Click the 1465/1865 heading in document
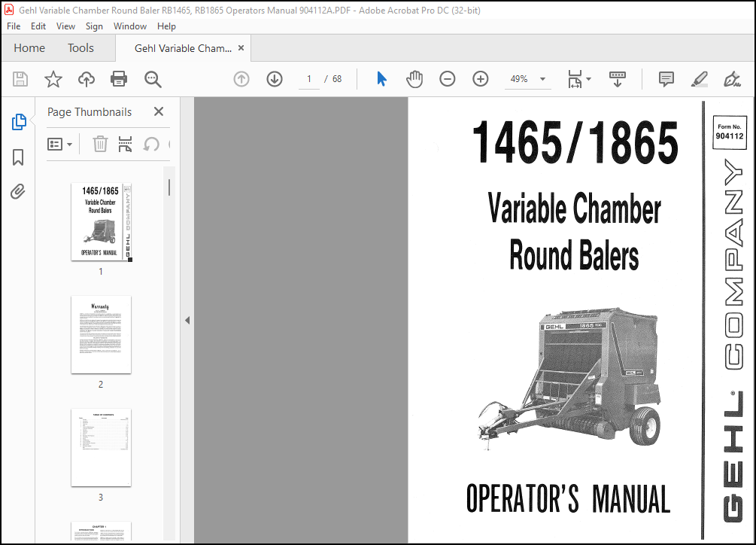Image resolution: width=756 pixels, height=545 pixels. (x=575, y=142)
